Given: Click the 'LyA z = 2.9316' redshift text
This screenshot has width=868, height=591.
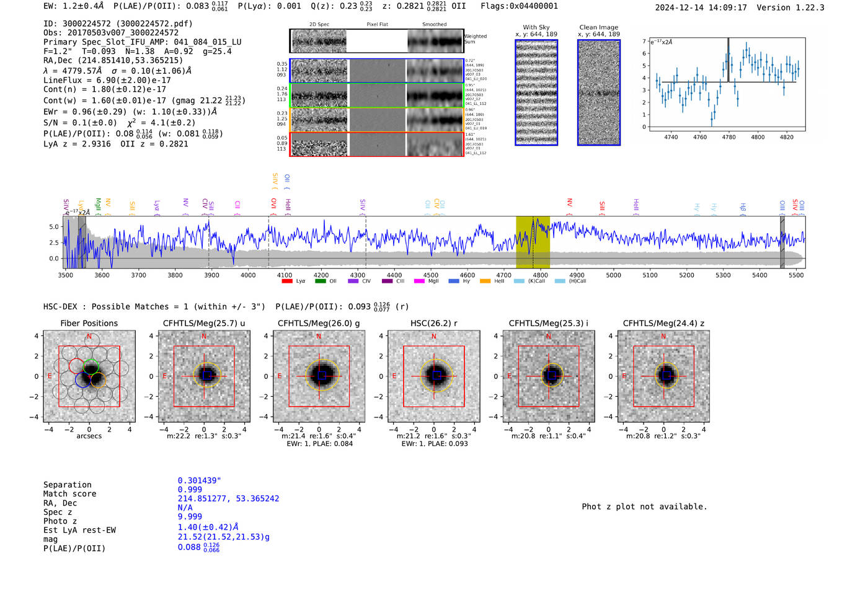Looking at the screenshot, I should (x=77, y=144).
